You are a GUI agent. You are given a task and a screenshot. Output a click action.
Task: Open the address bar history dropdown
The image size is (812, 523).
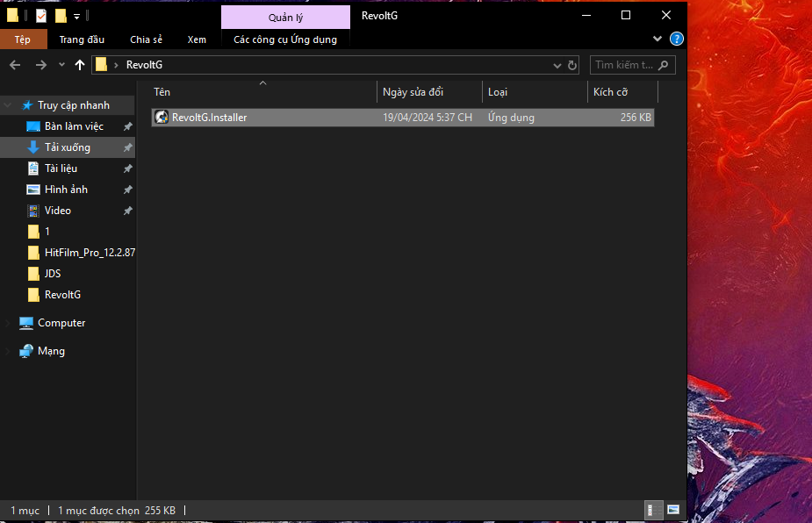pos(557,65)
